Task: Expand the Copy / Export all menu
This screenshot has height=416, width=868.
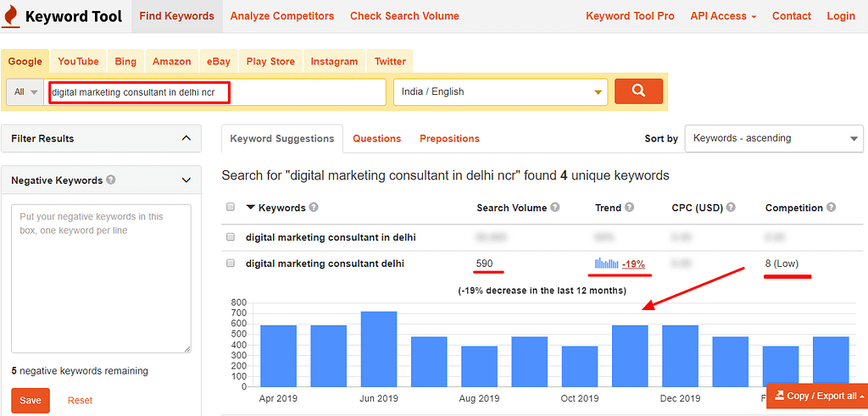Action: coord(818,396)
